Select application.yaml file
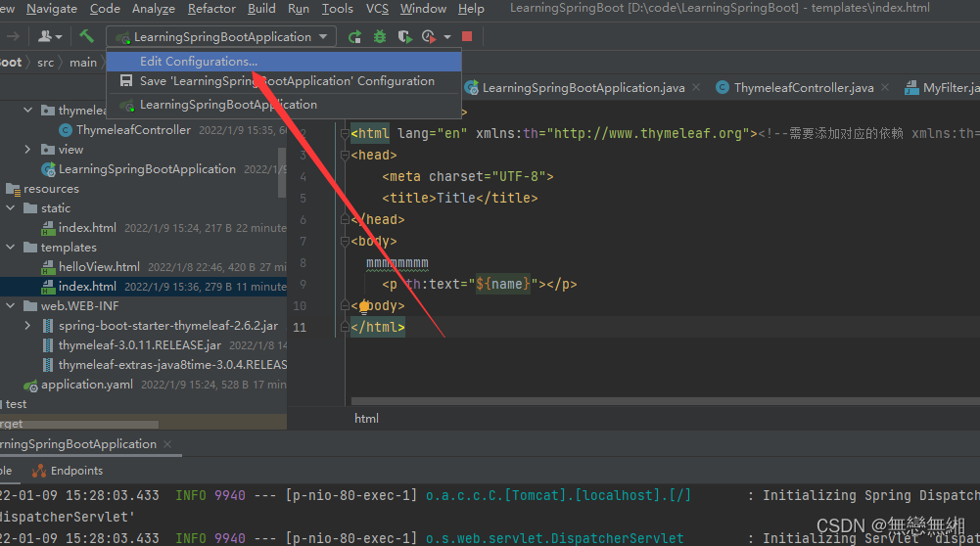The width and height of the screenshot is (980, 546). [x=87, y=385]
